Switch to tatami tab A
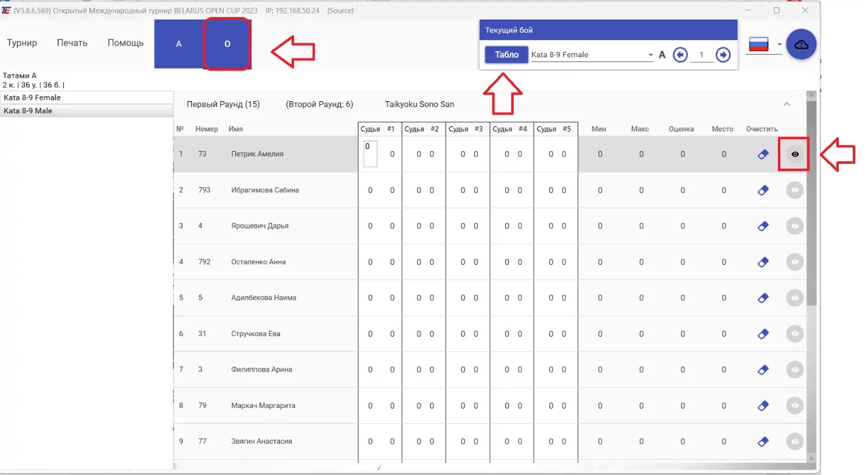 (179, 44)
